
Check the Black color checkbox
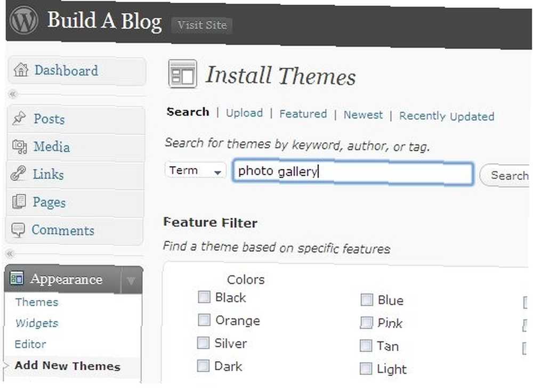pos(204,297)
